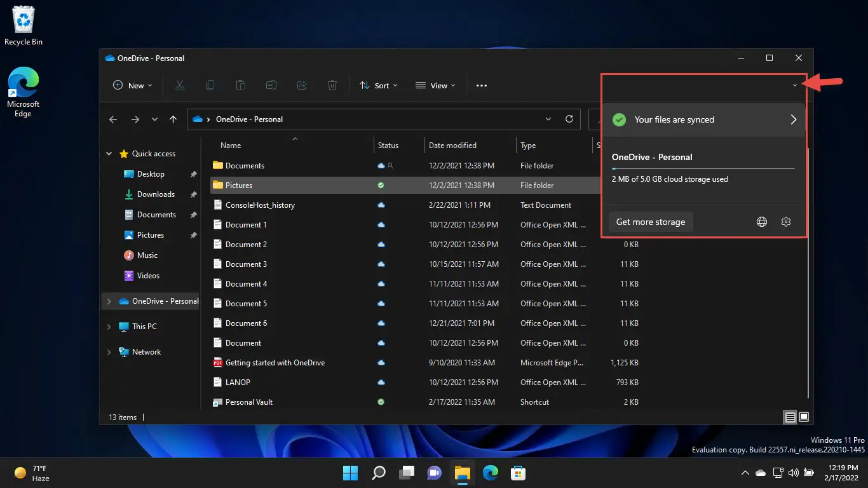Select Pictures in the navigation pane
The height and width of the screenshot is (488, 868).
[151, 235]
